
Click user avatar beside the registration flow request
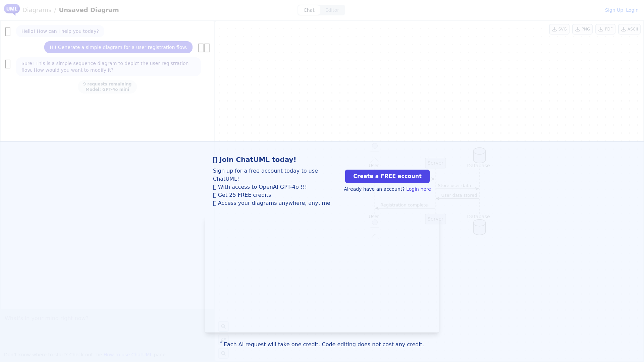pyautogui.click(x=204, y=48)
